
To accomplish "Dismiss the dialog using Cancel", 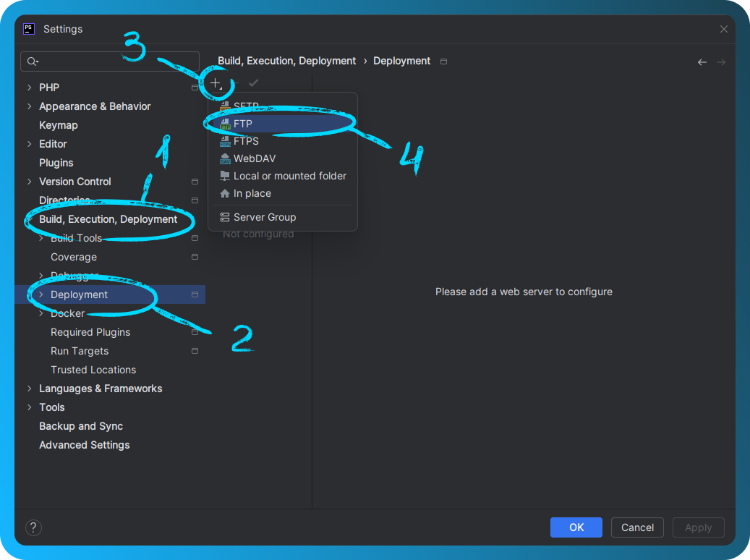I will coord(637,527).
